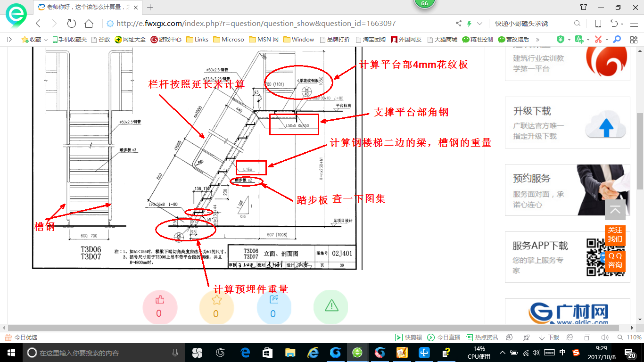Viewport: 644px width, 362px height.
Task: Open the Windows Start menu
Action: coord(10,353)
